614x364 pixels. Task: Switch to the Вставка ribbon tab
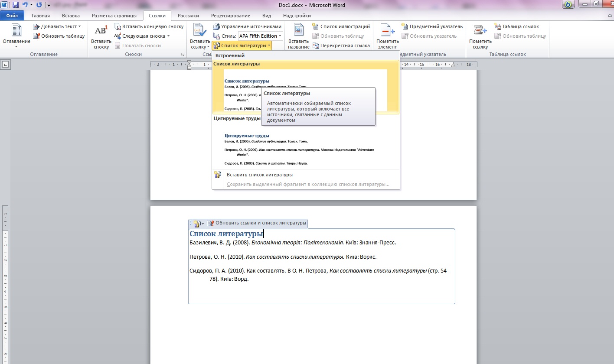(71, 16)
